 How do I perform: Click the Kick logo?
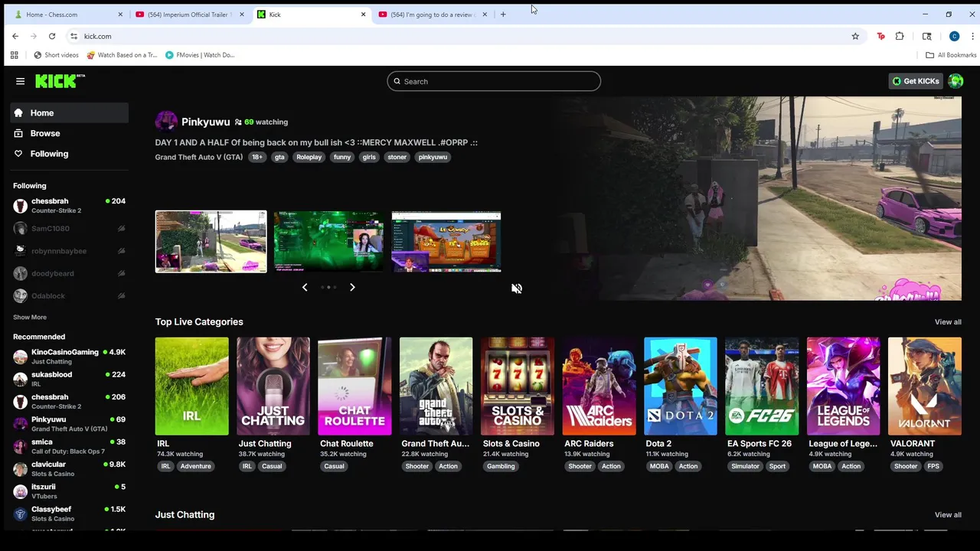60,81
